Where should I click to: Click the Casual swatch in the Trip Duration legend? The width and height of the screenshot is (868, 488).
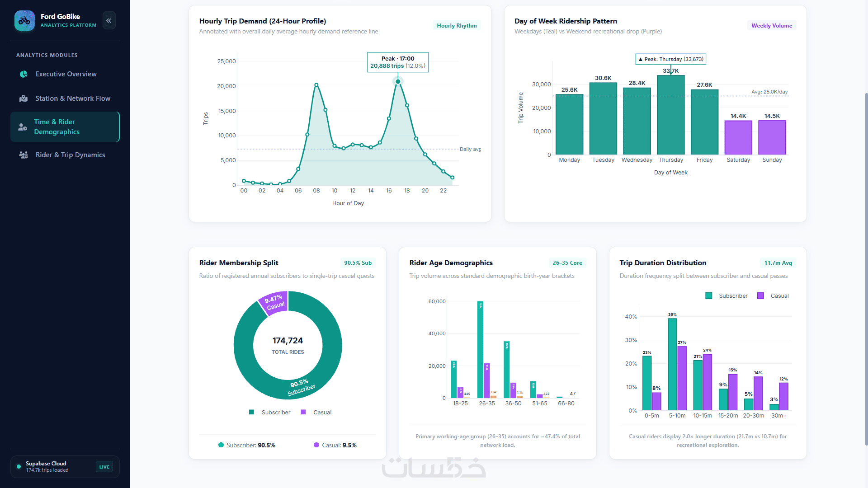(761, 296)
